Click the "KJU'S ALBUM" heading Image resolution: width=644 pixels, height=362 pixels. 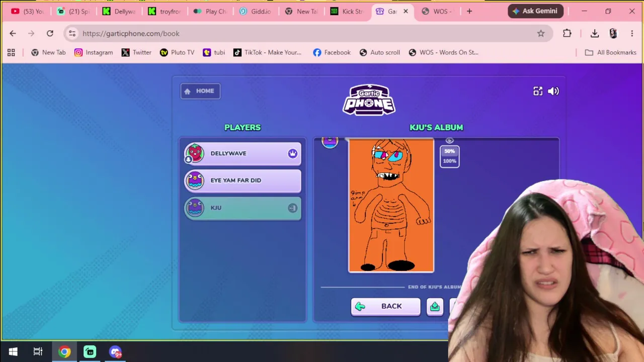pyautogui.click(x=436, y=127)
